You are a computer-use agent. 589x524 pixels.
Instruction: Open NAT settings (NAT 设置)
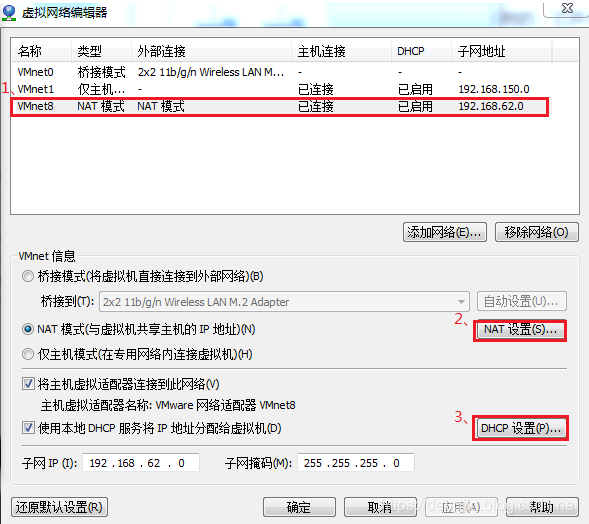[520, 330]
